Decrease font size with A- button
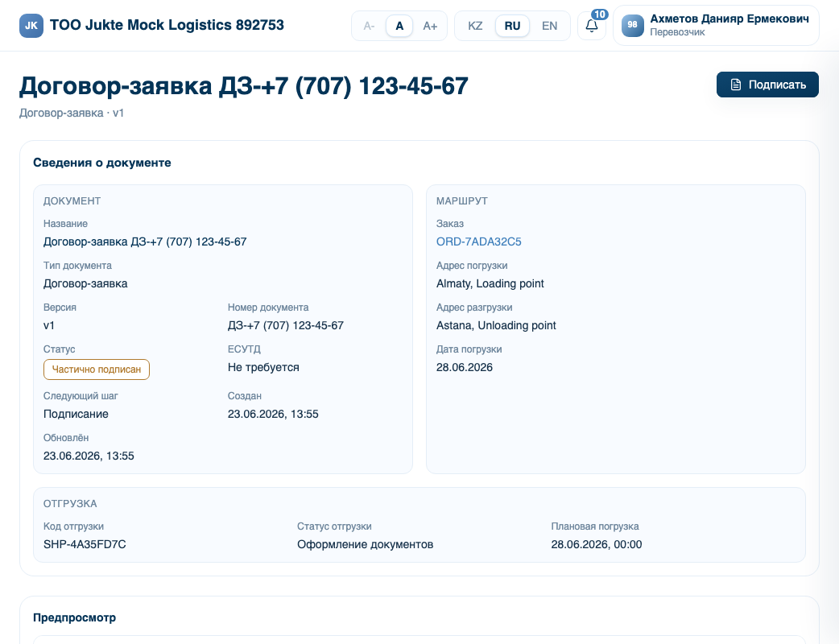 [x=370, y=26]
